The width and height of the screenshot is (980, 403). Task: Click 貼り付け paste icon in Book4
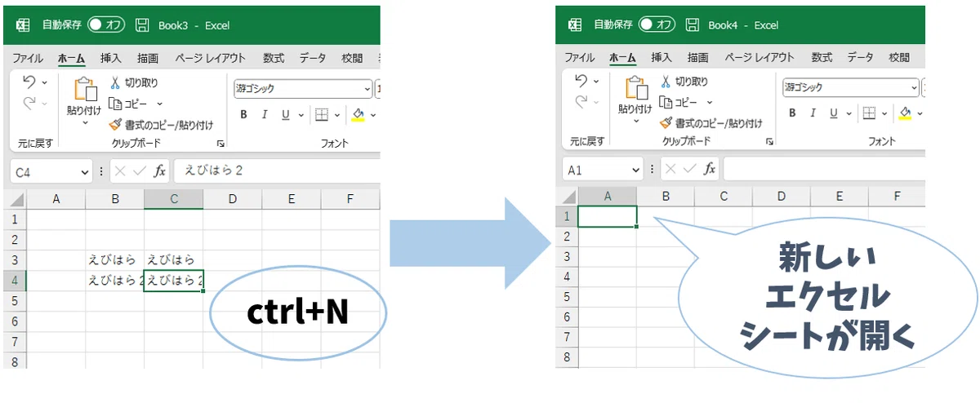635,88
